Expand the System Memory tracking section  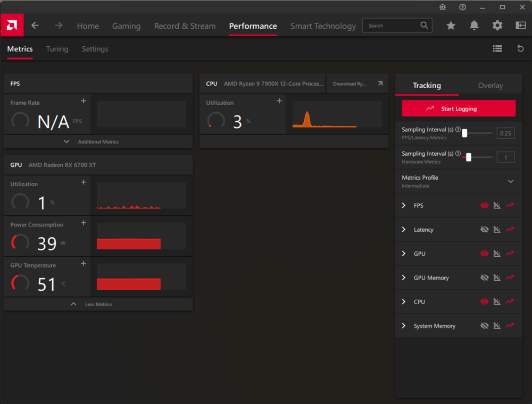point(403,326)
